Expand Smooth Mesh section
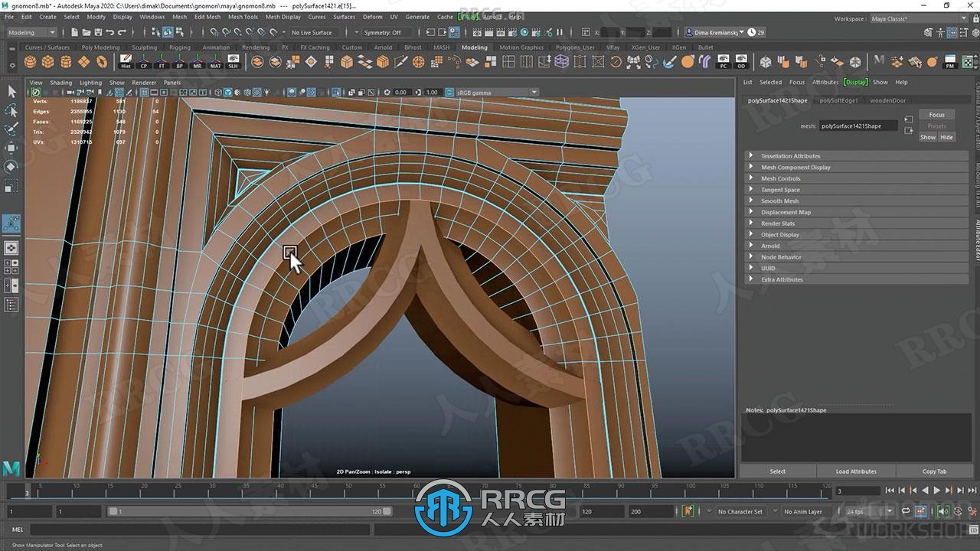The image size is (980, 551). click(857, 201)
